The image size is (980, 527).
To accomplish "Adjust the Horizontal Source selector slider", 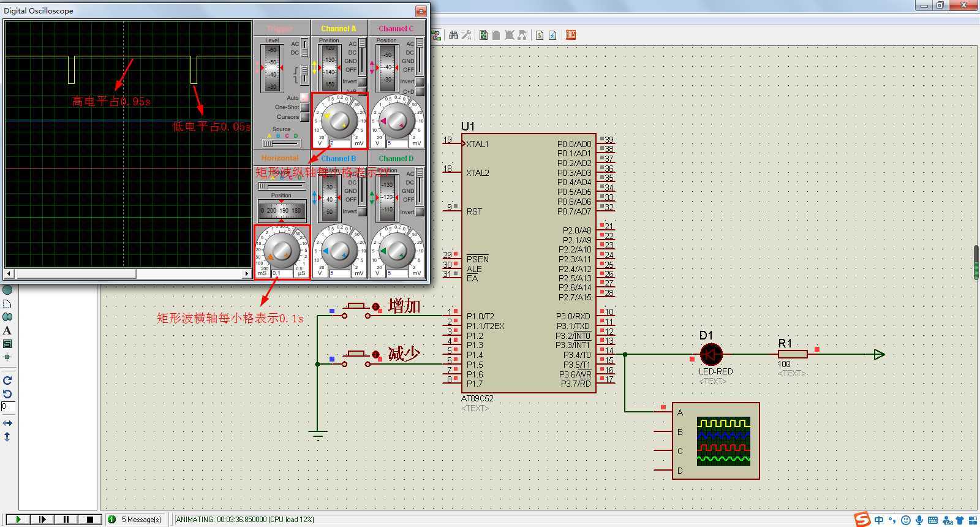I will tap(282, 186).
